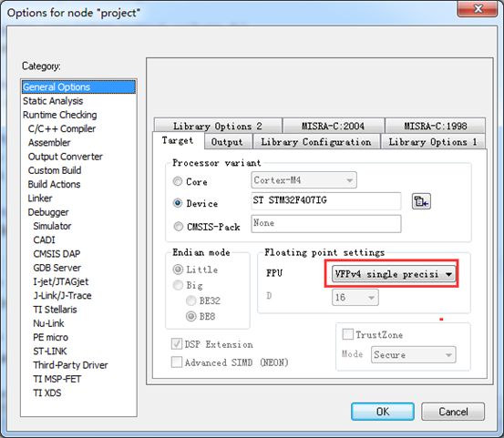Select Linker category

pyautogui.click(x=40, y=199)
